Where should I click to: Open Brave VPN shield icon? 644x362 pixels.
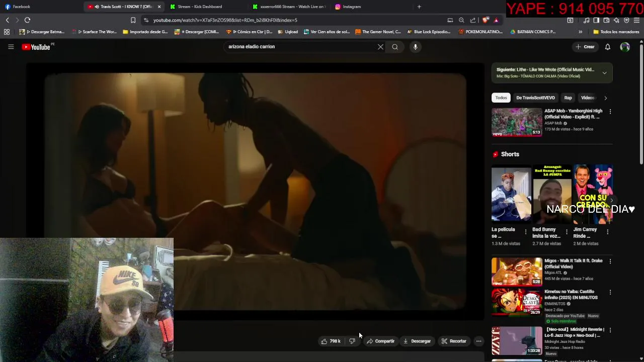click(626, 20)
